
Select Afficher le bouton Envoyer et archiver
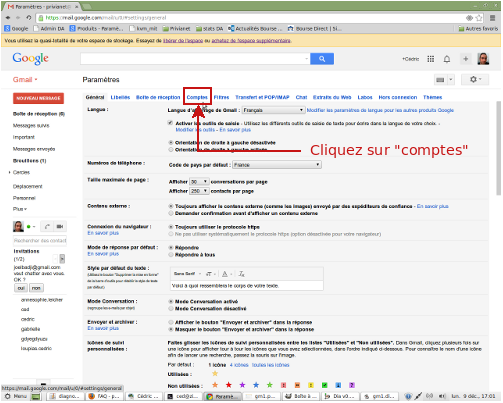click(x=171, y=322)
